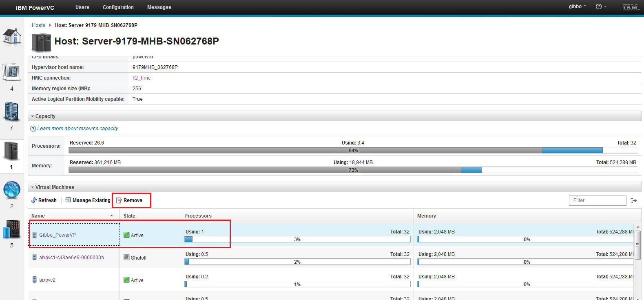Open aixpvc1-c48ae6e9-0000000b virtual machine link
The image size is (644, 300).
pos(71,258)
